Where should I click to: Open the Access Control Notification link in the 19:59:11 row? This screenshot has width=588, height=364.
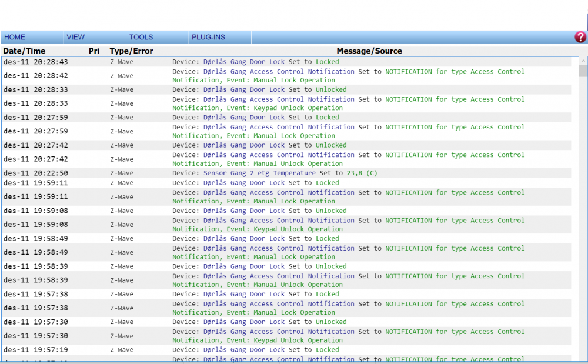(x=279, y=192)
